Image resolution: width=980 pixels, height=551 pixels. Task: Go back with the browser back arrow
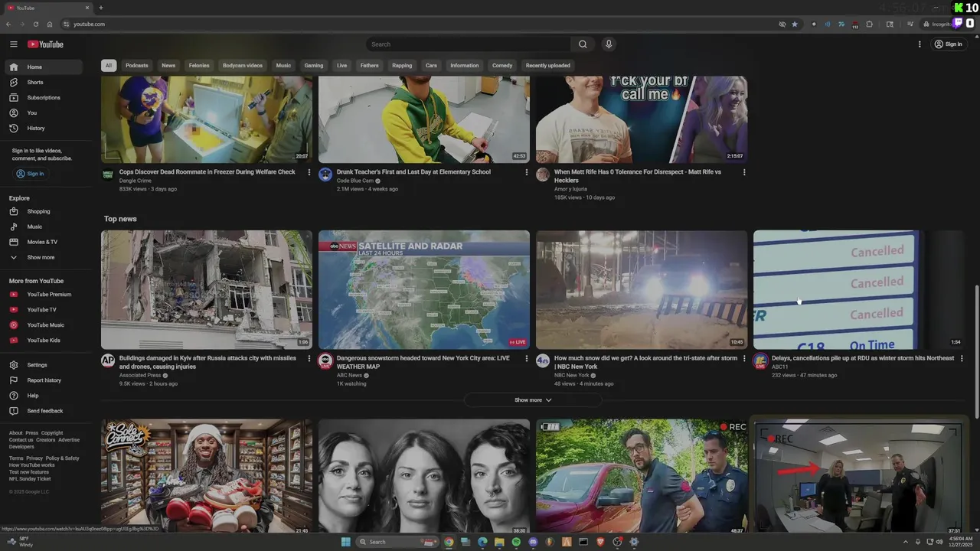(x=8, y=24)
